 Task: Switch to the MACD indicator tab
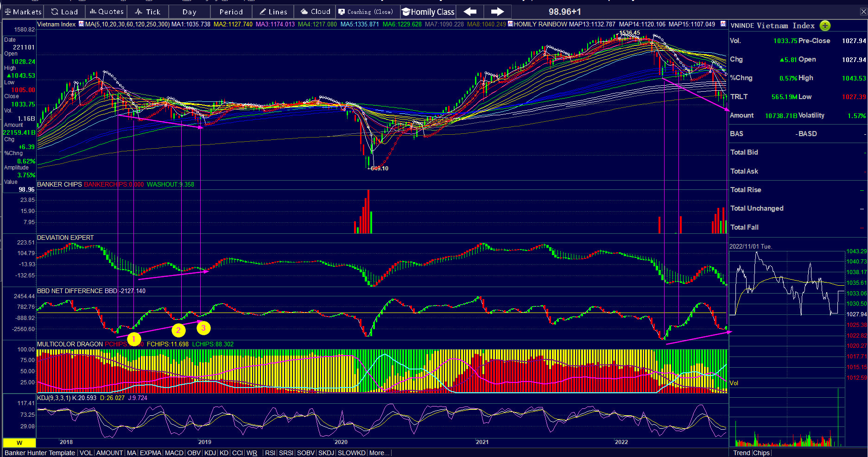click(x=174, y=453)
